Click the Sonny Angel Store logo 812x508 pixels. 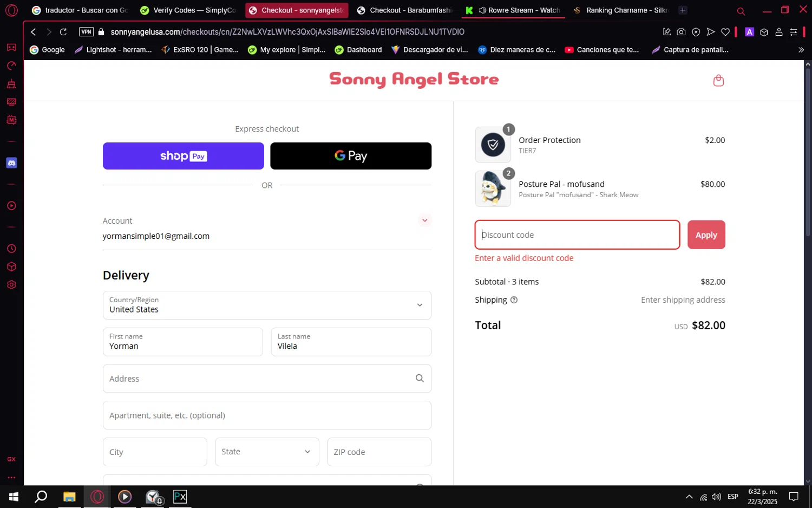[414, 80]
